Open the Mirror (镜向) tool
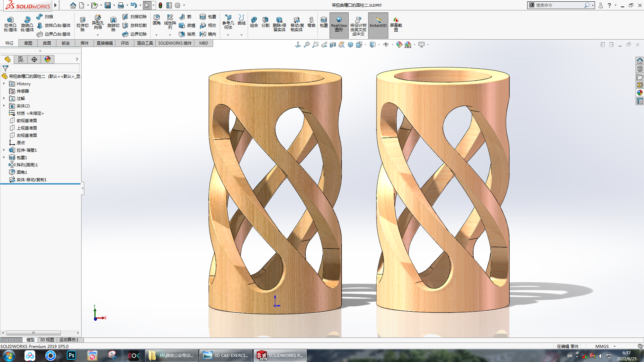The height and width of the screenshot is (362, 644). (x=208, y=34)
